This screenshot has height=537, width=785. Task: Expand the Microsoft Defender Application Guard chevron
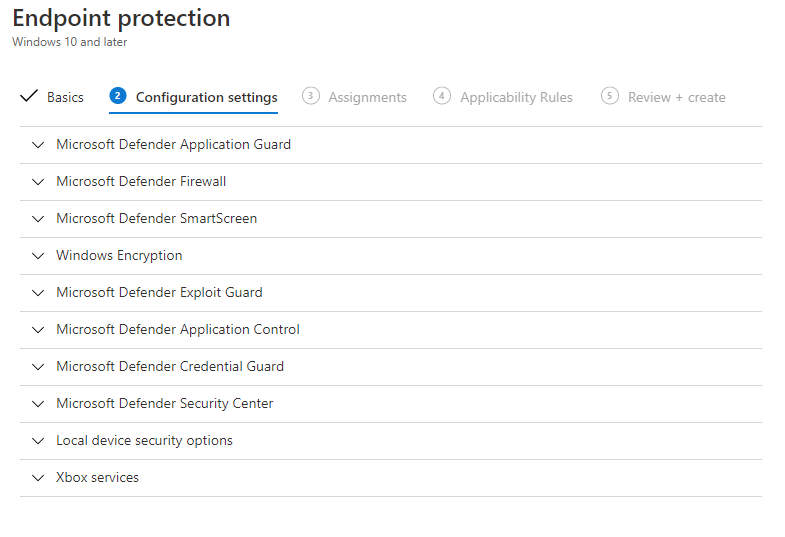point(38,144)
